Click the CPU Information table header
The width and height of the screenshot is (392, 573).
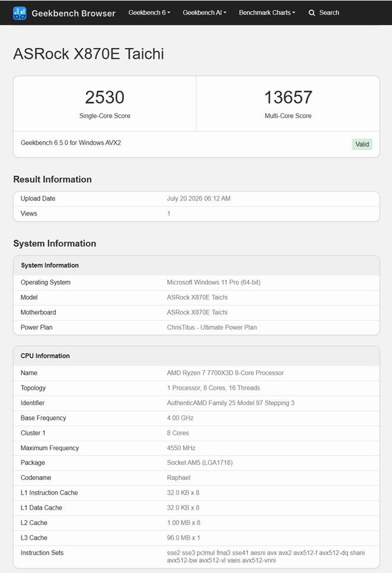[x=45, y=356]
